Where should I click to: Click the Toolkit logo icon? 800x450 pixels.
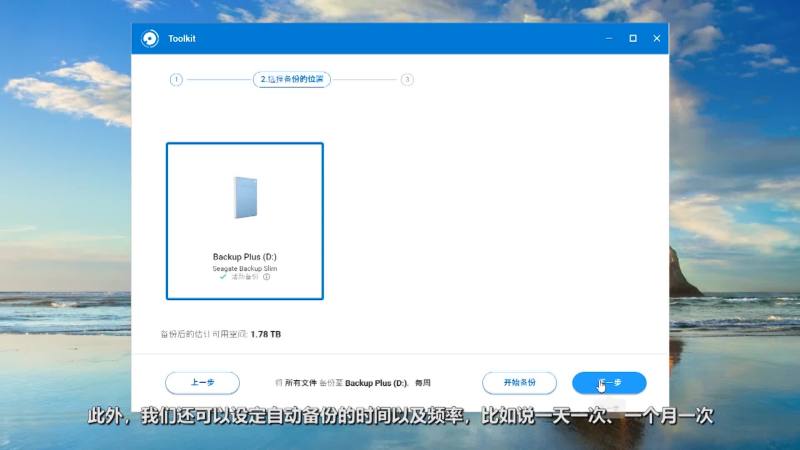click(150, 39)
